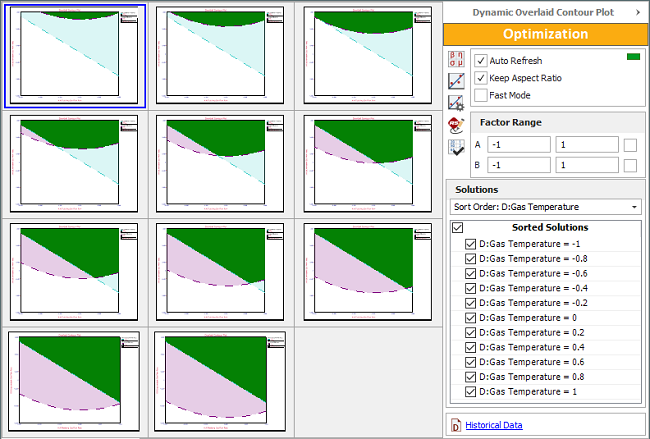The image size is (650, 439).
Task: Disable the Auto Refresh checkbox
Action: click(x=481, y=61)
